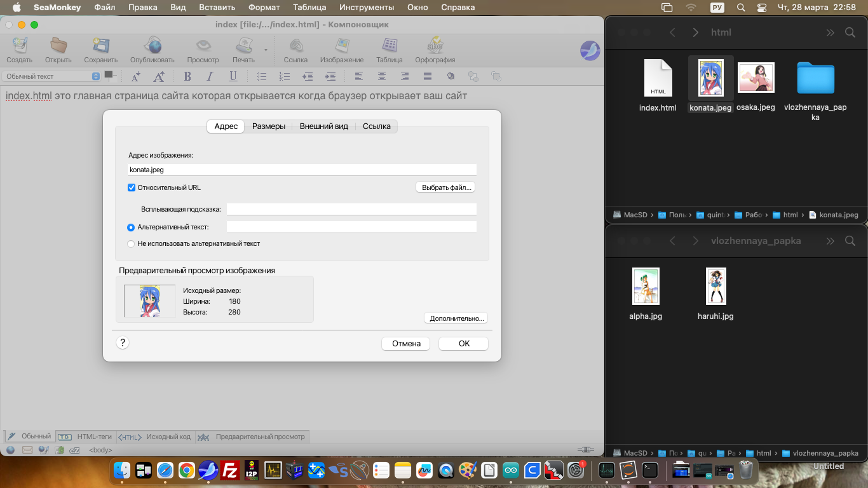
Task: Open the 'Обычный текст' paragraph style dropdown
Action: [x=51, y=76]
